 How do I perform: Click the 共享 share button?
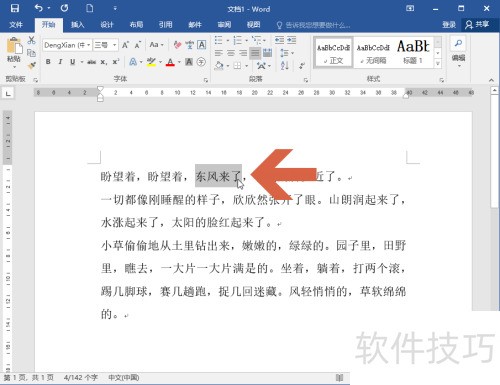pyautogui.click(x=477, y=25)
